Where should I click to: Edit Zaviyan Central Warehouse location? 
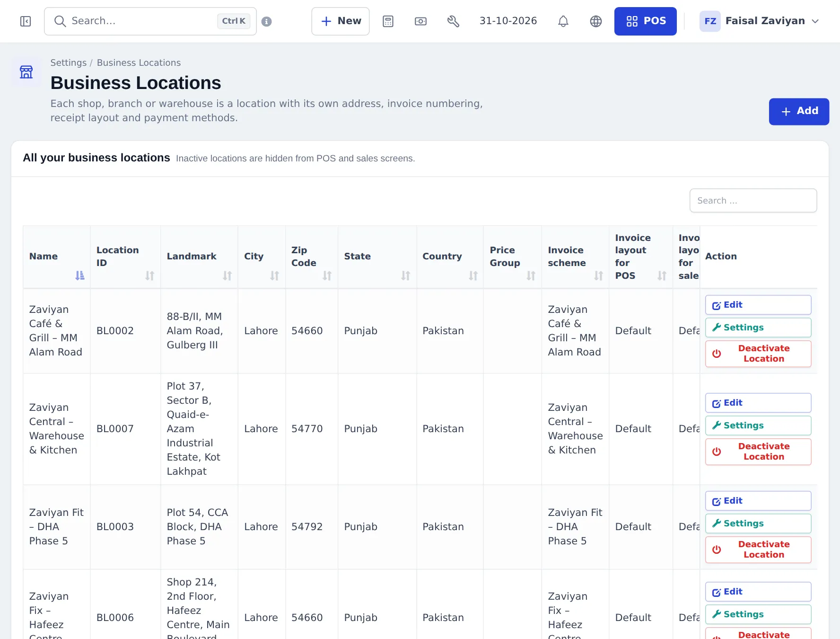tap(758, 403)
